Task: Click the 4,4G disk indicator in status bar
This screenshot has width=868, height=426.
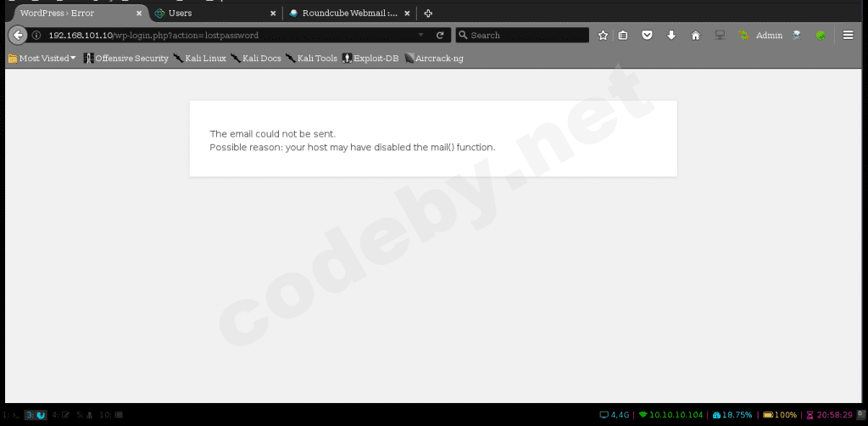Action: (x=615, y=414)
